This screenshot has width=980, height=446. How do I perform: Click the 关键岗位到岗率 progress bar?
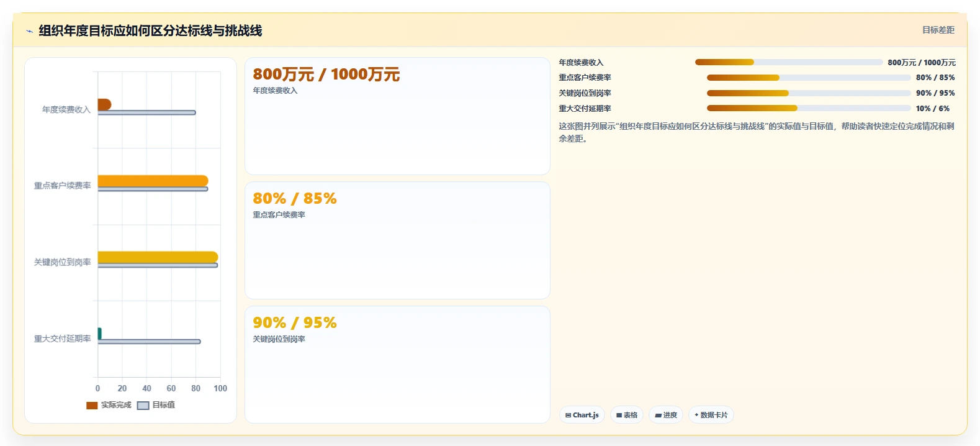point(809,93)
